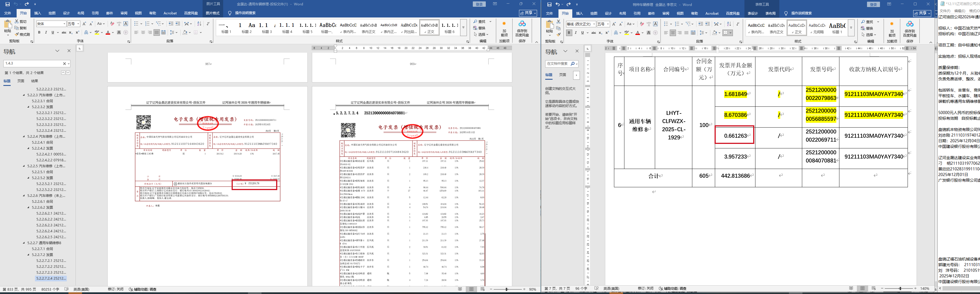Toggle Italic in the 特种车辆修理 window ribbon

click(x=576, y=33)
